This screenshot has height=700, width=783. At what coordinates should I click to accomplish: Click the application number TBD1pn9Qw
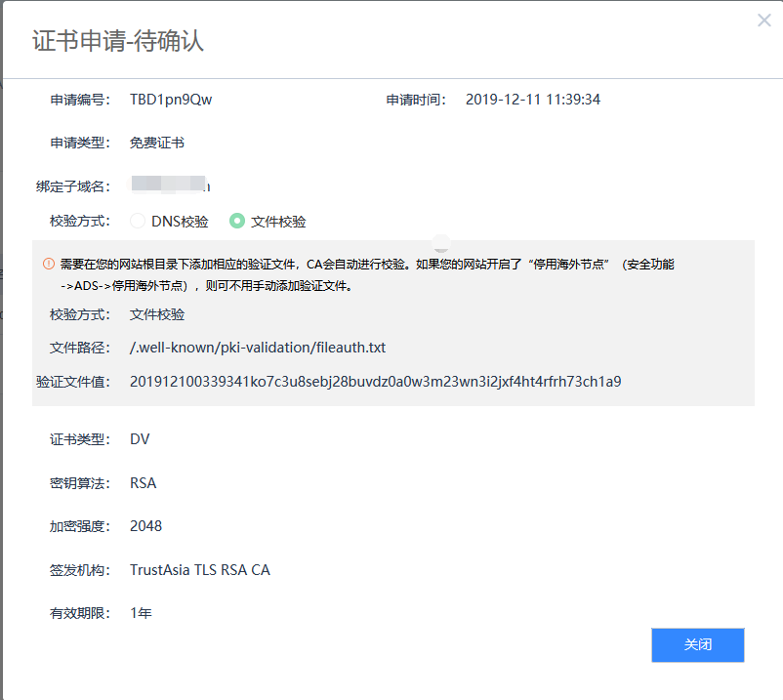(x=171, y=100)
